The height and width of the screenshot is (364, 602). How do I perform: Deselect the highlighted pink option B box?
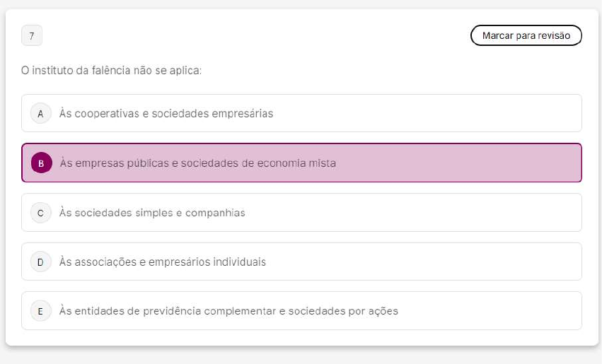pyautogui.click(x=460, y=163)
